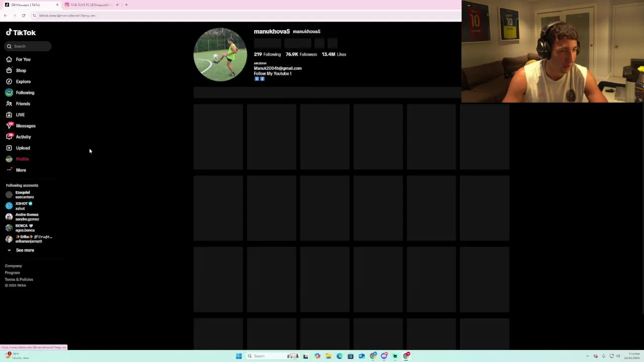The image size is (644, 362).
Task: Open the More options menu
Action: 16,170
